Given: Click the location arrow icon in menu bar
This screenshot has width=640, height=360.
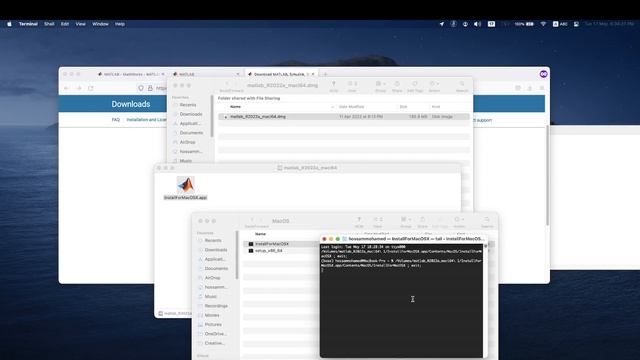Looking at the screenshot, I should coord(441,24).
